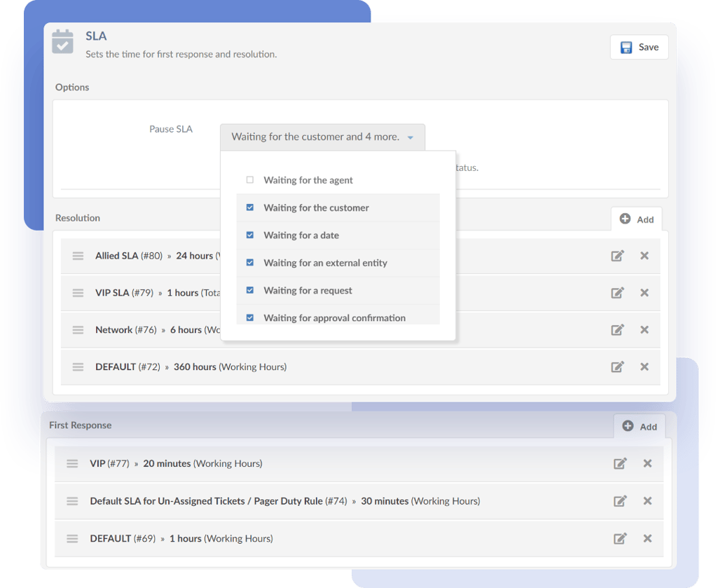Click the drag handle for VIP (#77)
716x588 pixels.
(x=72, y=463)
